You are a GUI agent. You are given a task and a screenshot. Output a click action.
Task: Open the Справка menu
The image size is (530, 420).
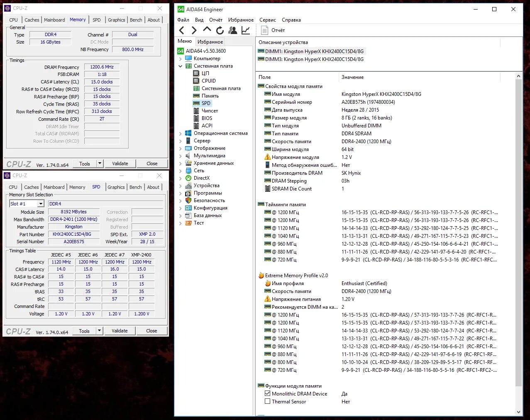(x=291, y=20)
